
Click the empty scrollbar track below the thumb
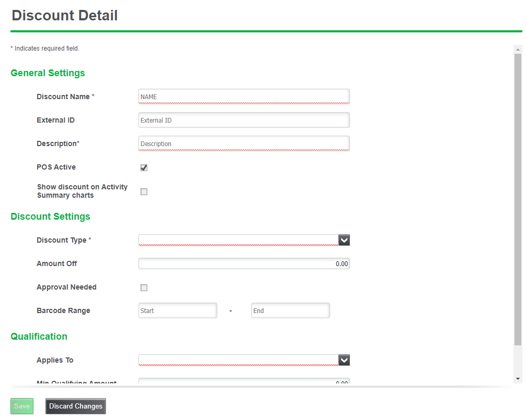tap(518, 360)
